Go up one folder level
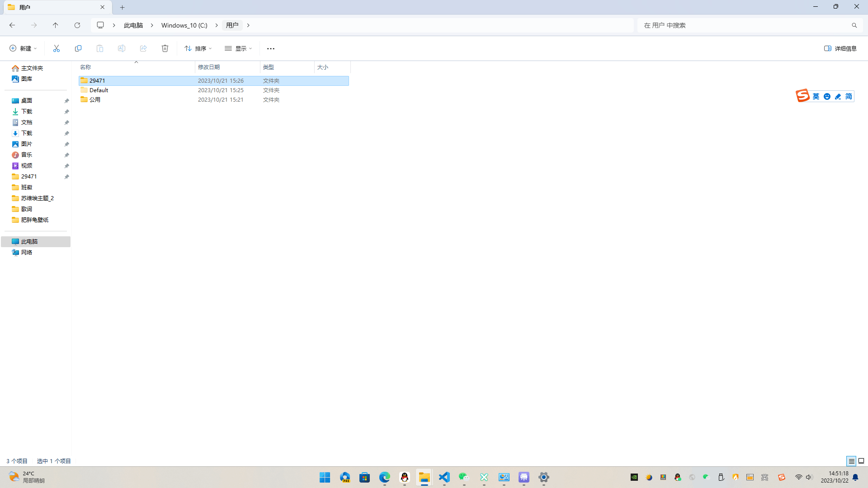Image resolution: width=868 pixels, height=488 pixels. pos(56,25)
